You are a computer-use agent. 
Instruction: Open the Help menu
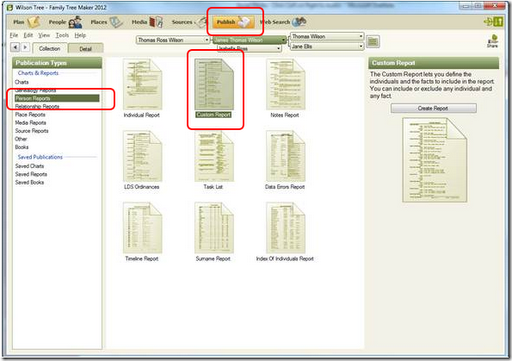tap(80, 35)
